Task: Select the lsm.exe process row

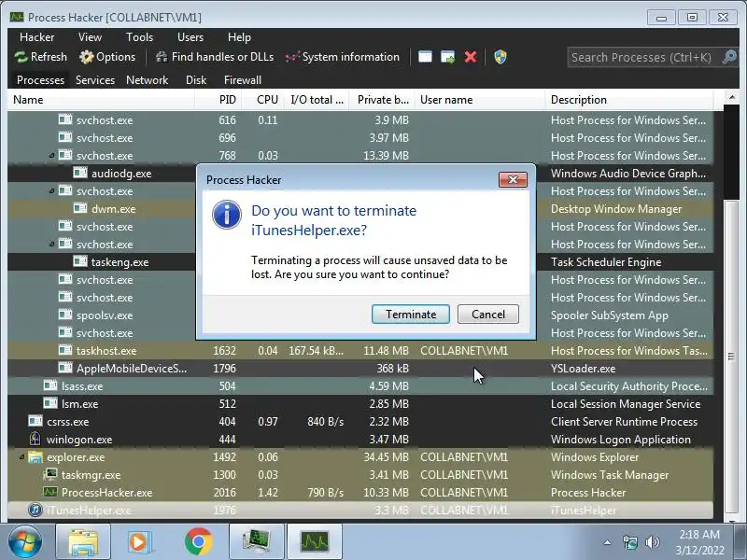Action: [x=360, y=404]
